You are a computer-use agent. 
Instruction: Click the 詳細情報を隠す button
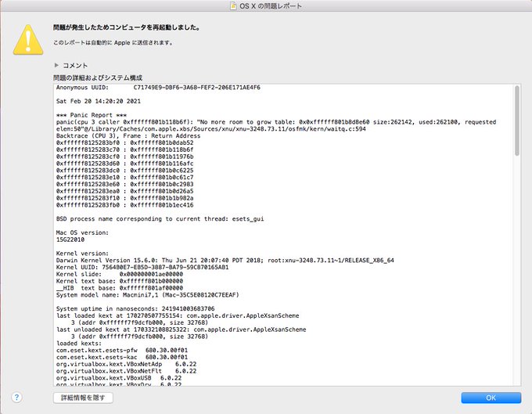(x=83, y=398)
